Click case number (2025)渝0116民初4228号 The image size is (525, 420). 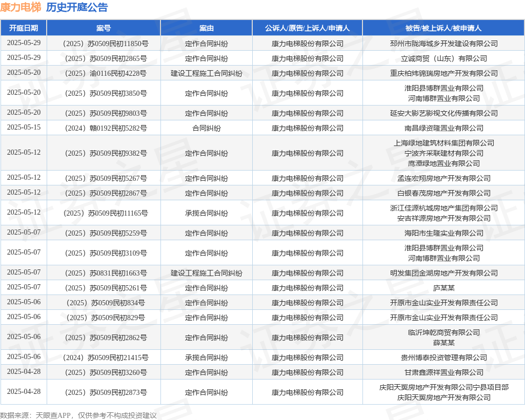[106, 73]
